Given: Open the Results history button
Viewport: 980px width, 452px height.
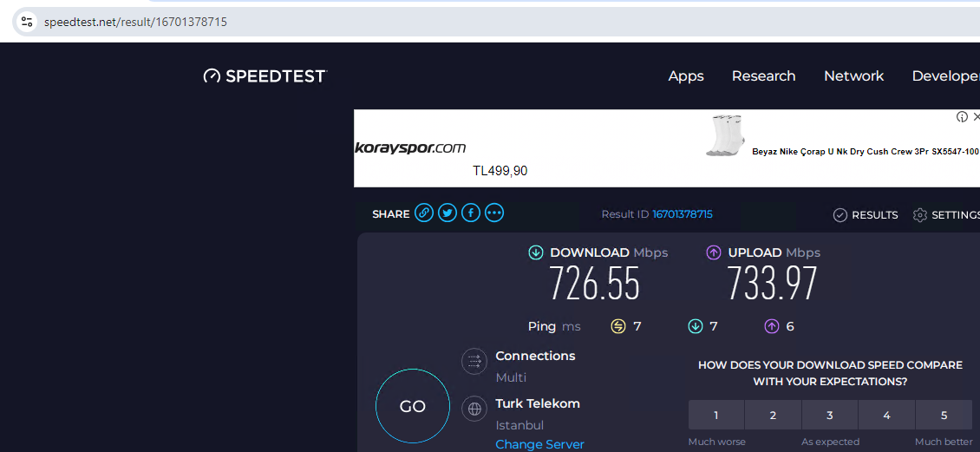Looking at the screenshot, I should tap(866, 215).
